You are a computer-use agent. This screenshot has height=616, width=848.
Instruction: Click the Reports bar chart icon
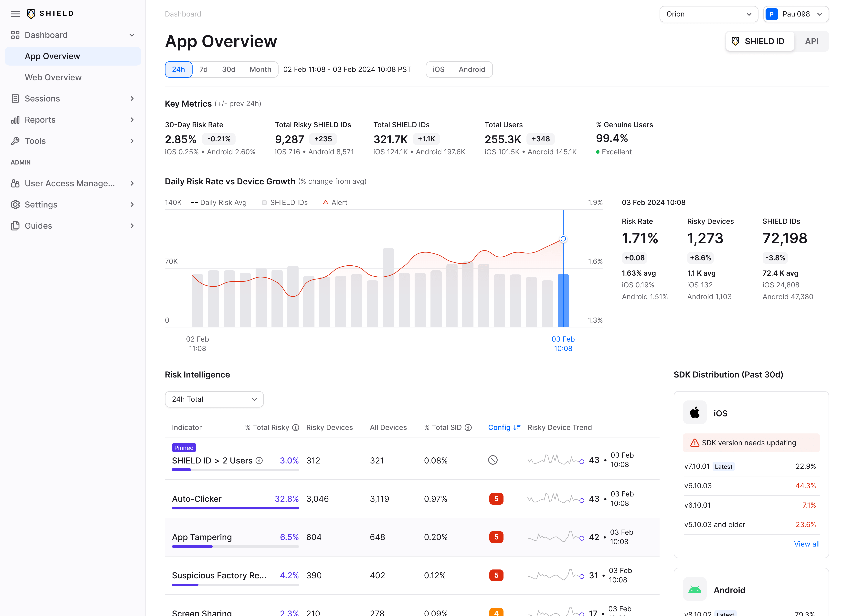(15, 120)
